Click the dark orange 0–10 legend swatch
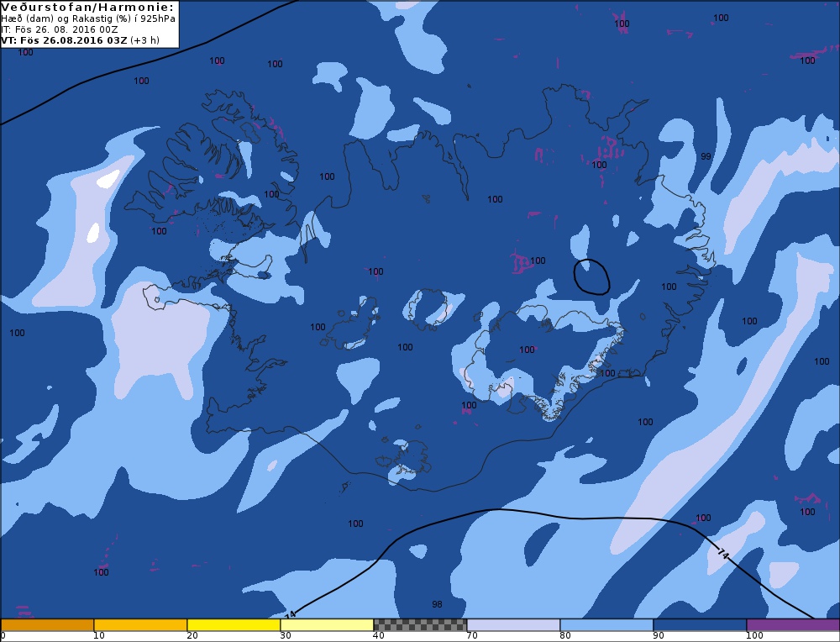 point(47,625)
